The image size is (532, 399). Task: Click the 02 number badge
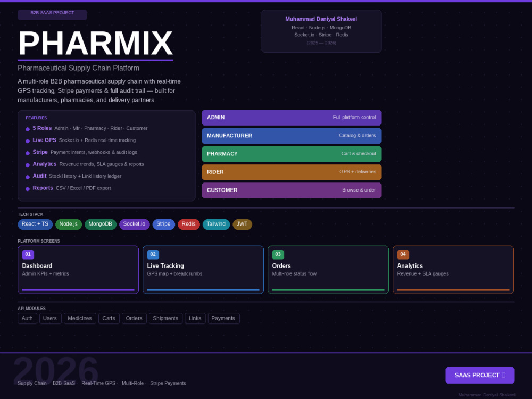pos(153,254)
